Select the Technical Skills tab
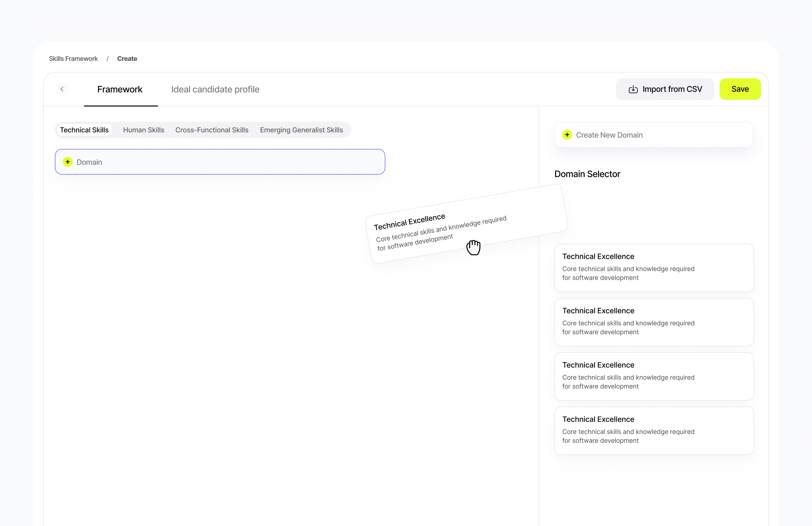This screenshot has width=812, height=526. pos(84,130)
